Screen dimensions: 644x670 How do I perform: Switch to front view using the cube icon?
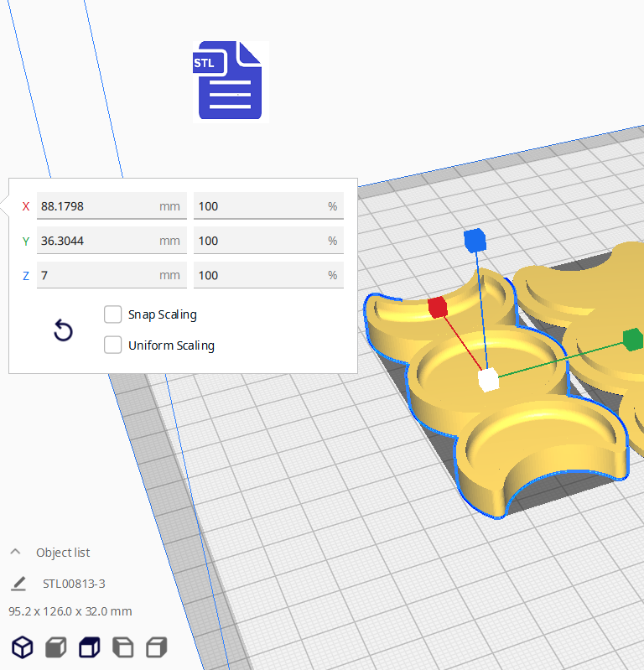point(55,647)
